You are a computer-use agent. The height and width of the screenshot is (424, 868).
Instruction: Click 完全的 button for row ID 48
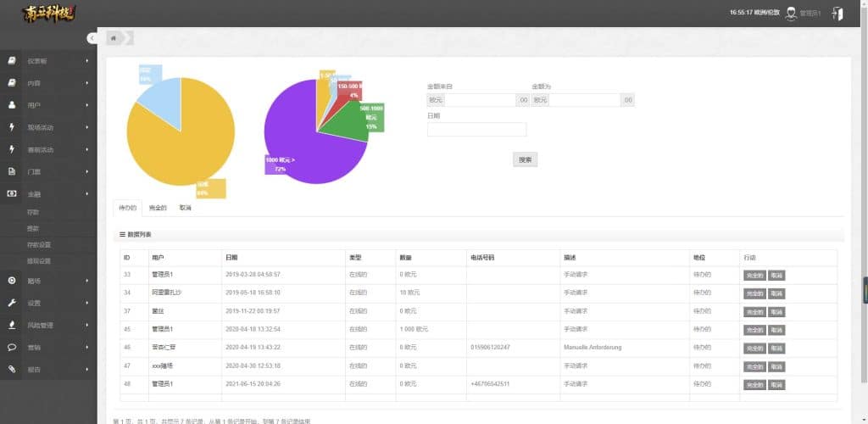[754, 385]
